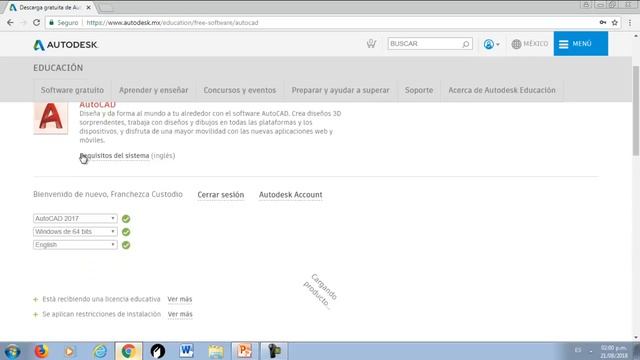This screenshot has height=360, width=640.
Task: Reload the page with refresh icon
Action: tap(36, 22)
